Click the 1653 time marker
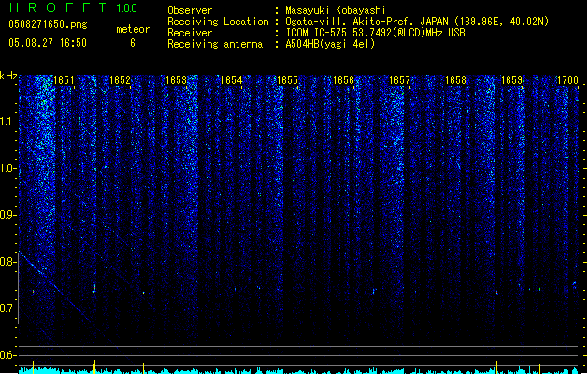Image resolution: width=588 pixels, height=374 pixels. click(x=176, y=80)
